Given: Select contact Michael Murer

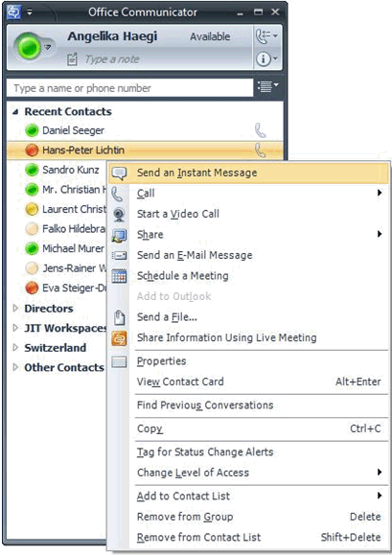Looking at the screenshot, I should [73, 248].
